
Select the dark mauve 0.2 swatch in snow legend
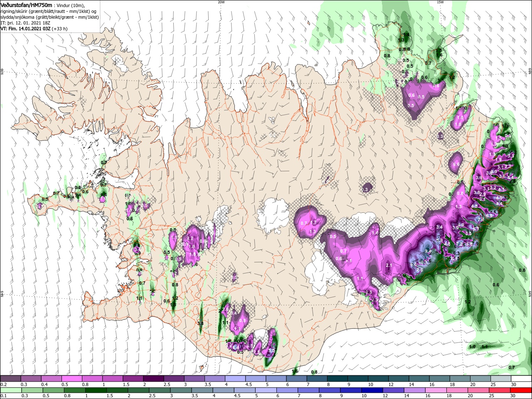(10, 379)
